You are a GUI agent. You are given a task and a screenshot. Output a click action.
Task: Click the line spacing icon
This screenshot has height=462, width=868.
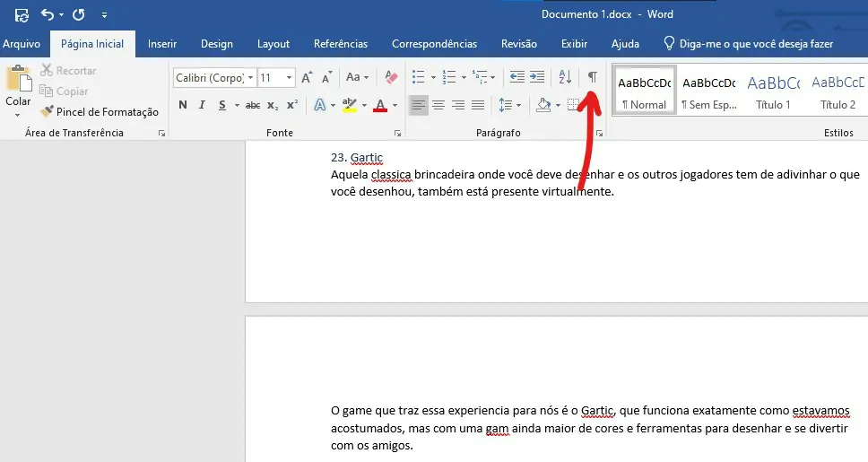pyautogui.click(x=506, y=105)
